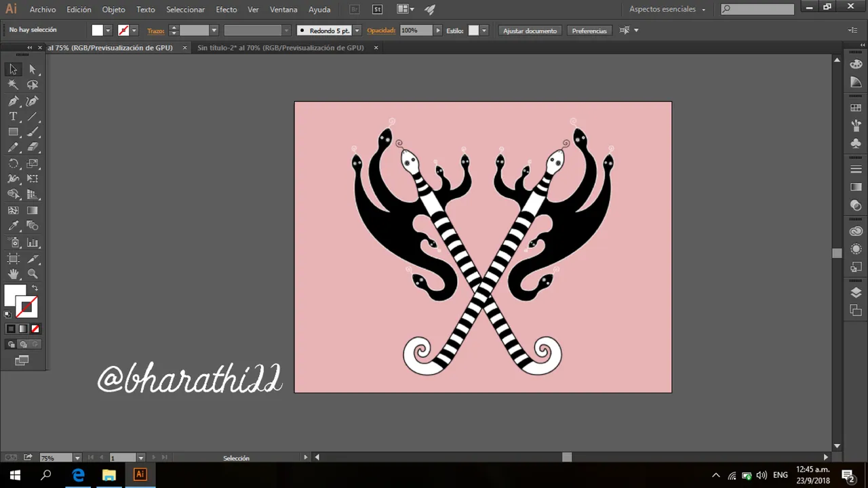Select the Magic Wand tool

13,85
